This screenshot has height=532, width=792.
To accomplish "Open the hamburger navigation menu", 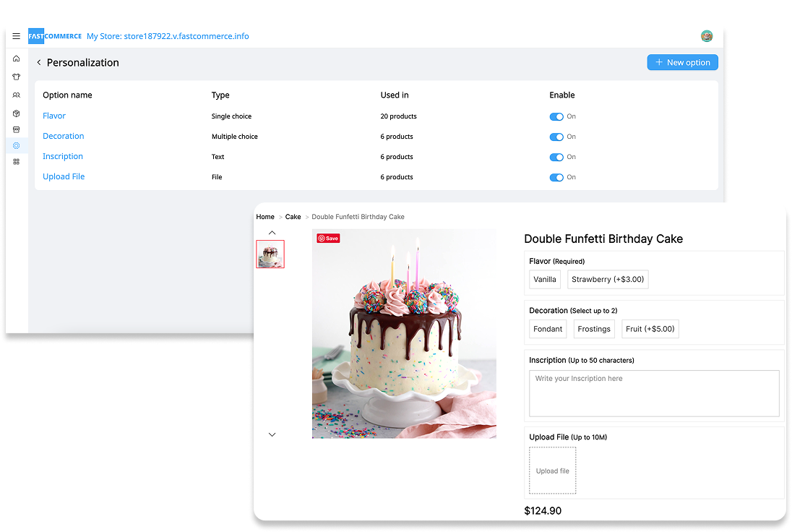I will click(16, 36).
